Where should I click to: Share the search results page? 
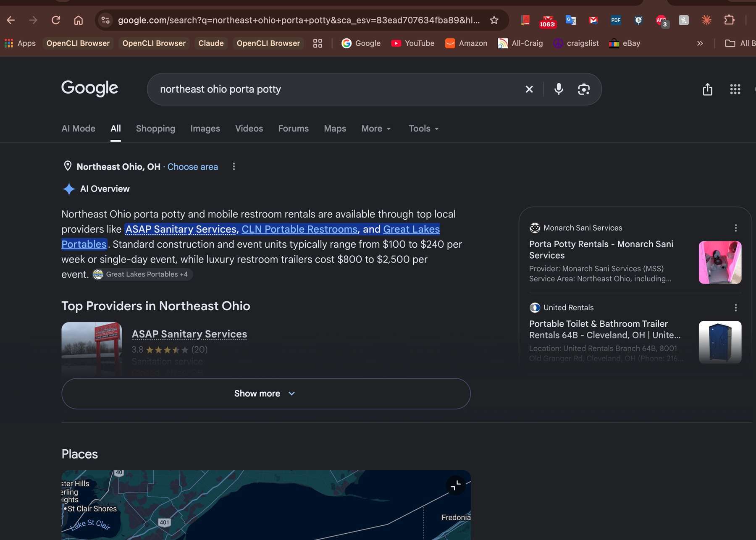(708, 89)
